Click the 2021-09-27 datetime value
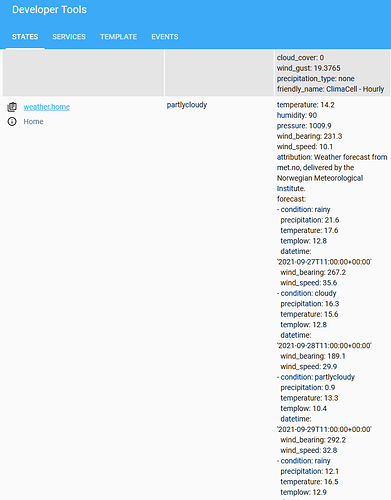Image resolution: width=391 pixels, height=500 pixels. 324,262
